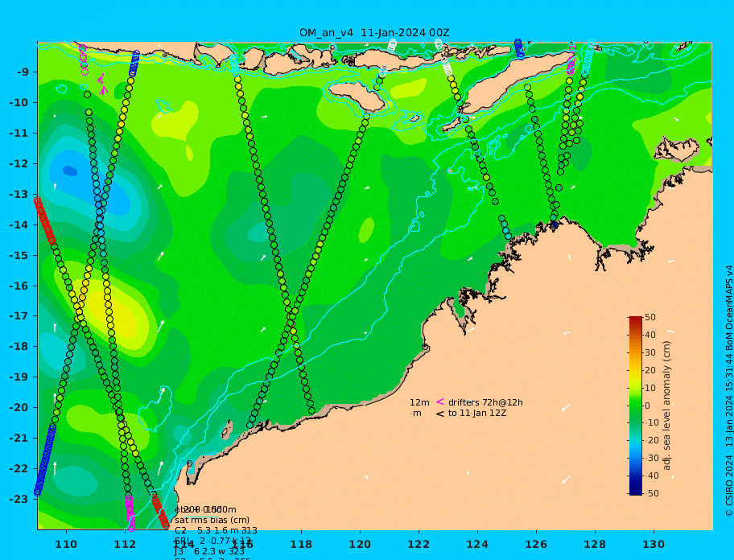Click the longitude axis label '120'
This screenshot has height=560, width=734.
point(360,544)
